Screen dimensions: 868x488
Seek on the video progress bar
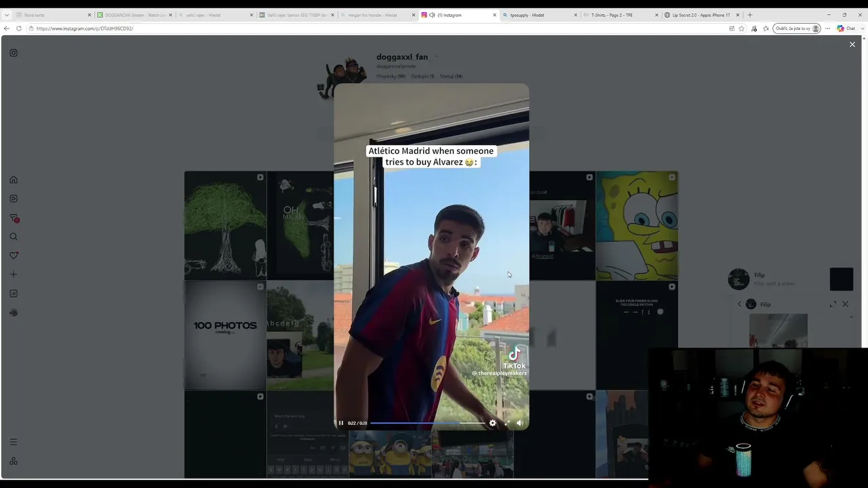tap(427, 423)
